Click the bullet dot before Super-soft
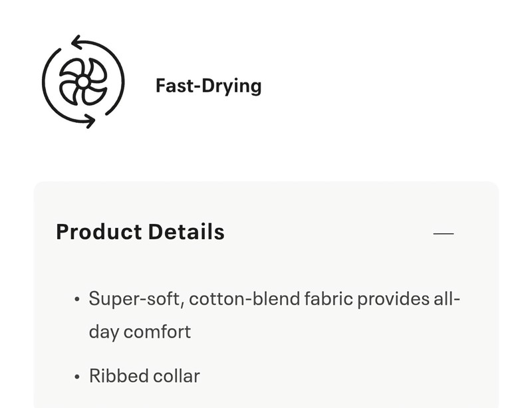 pyautogui.click(x=77, y=300)
